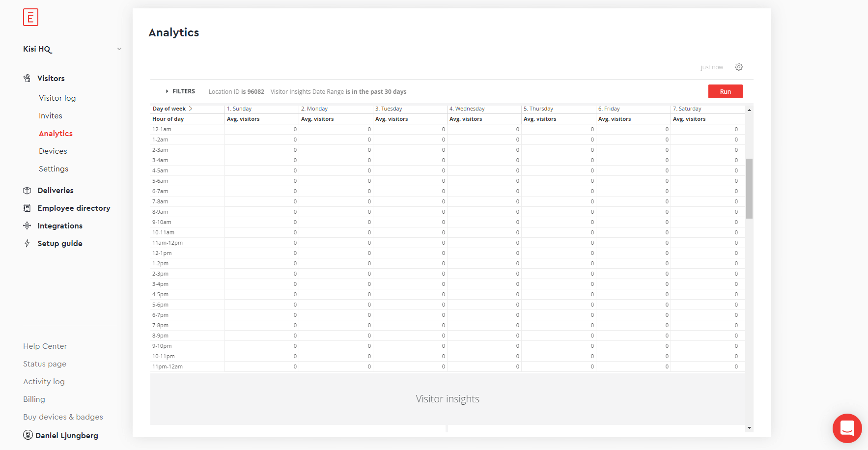
Task: Run the analytics query
Action: coord(725,91)
